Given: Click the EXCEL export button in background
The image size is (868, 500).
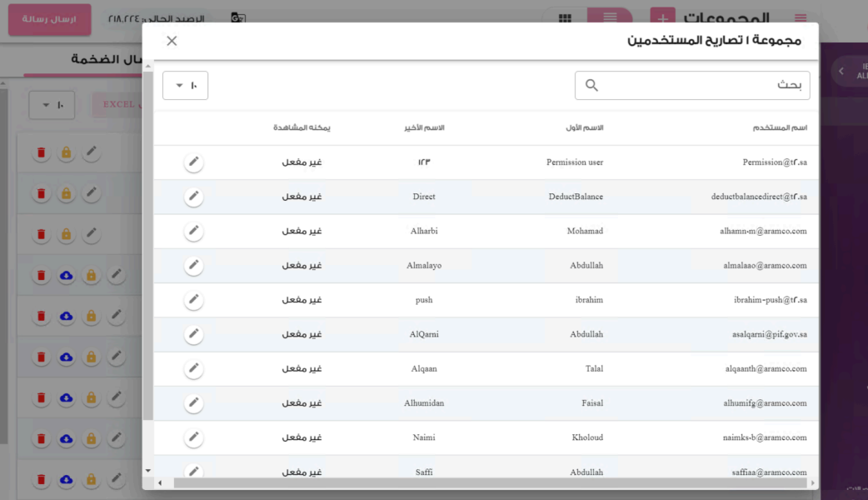Looking at the screenshot, I should click(x=117, y=105).
